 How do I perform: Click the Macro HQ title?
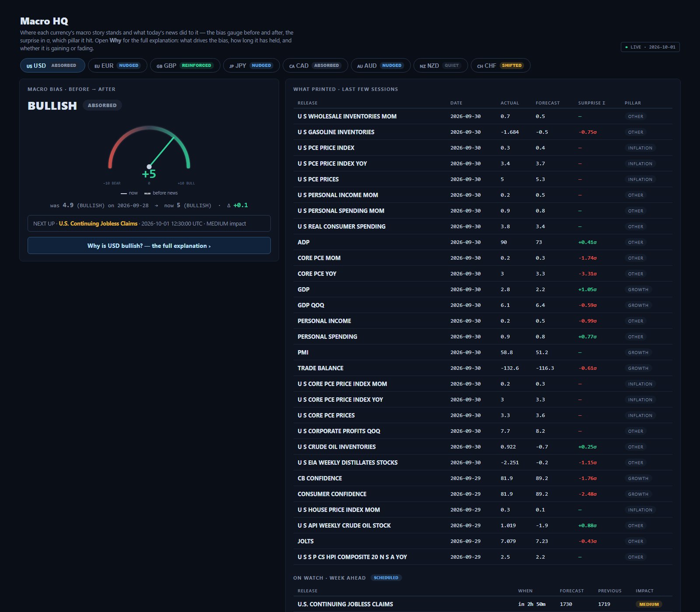[44, 21]
